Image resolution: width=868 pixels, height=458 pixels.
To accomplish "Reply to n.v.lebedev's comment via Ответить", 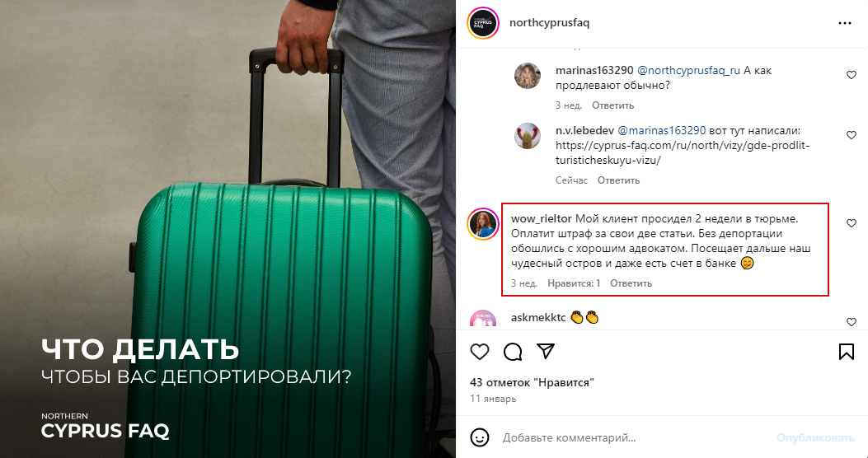I will click(x=618, y=180).
